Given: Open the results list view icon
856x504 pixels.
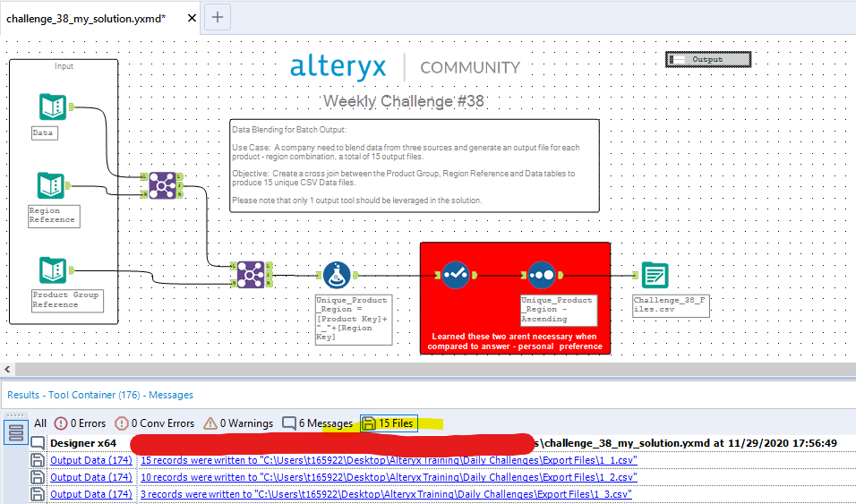Looking at the screenshot, I should (x=16, y=432).
